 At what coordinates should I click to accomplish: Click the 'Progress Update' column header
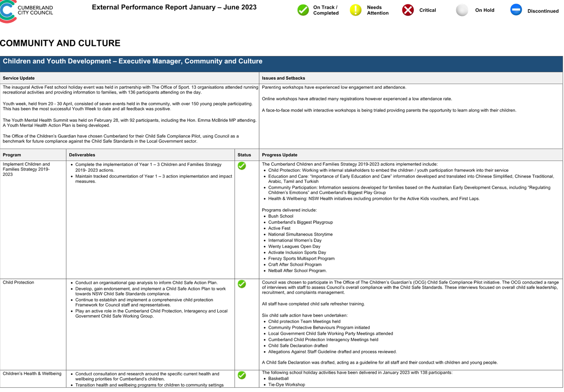280,155
